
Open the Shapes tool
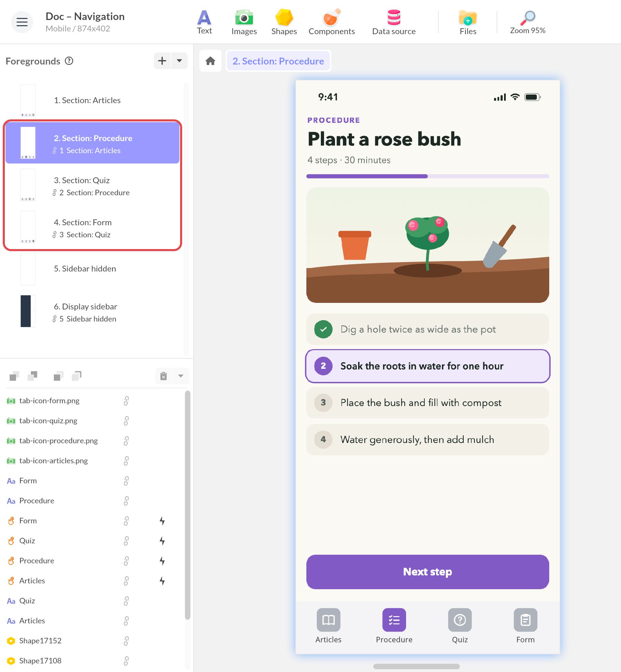[284, 22]
